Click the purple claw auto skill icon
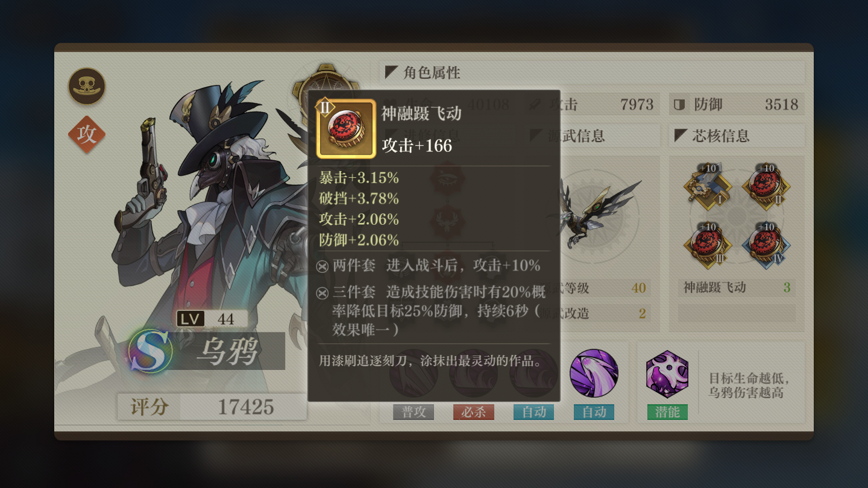This screenshot has height=488, width=868. (594, 374)
